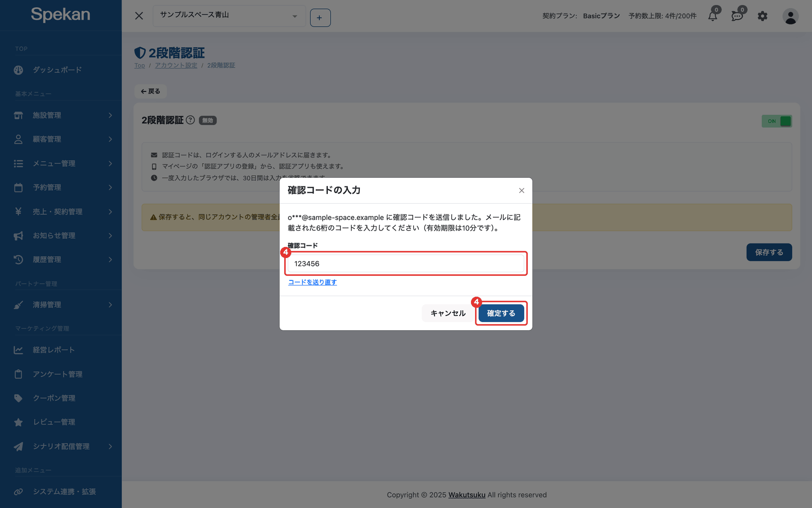This screenshot has width=812, height=508.
Task: Expand the シナリオ配信管理 menu
Action: pyautogui.click(x=61, y=447)
